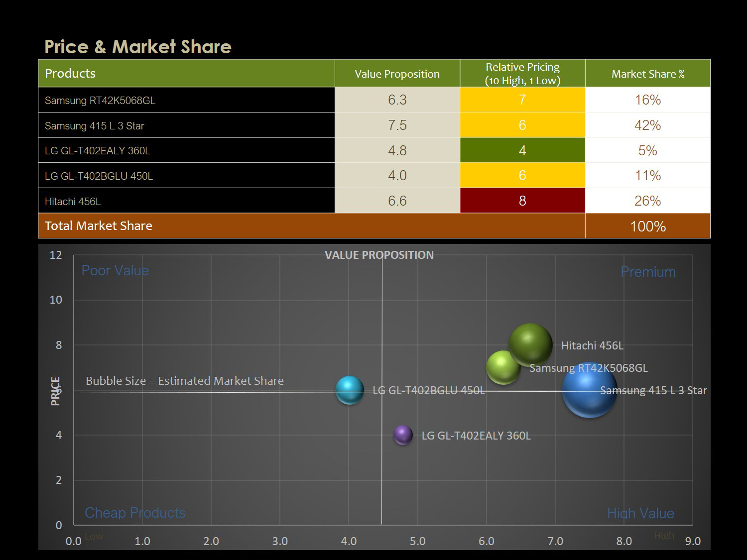Screen dimensions: 747x560
Task: Select the Relative Pricing column header
Action: pyautogui.click(x=522, y=73)
